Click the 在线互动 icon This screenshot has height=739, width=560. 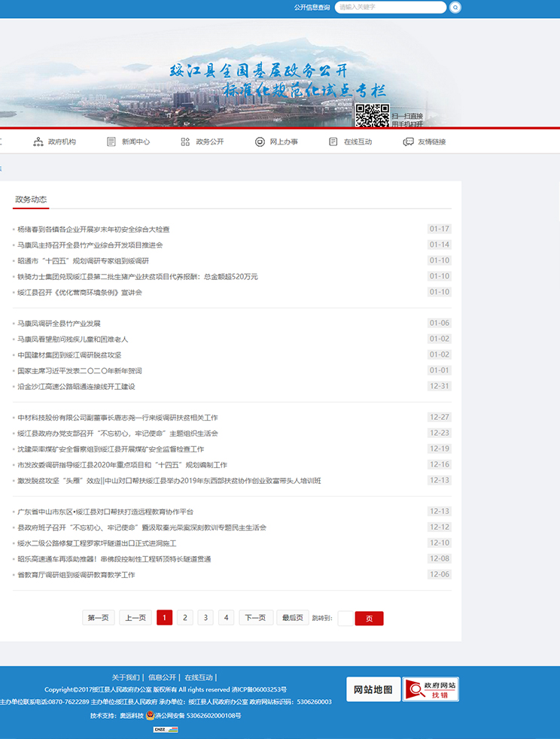coord(333,141)
